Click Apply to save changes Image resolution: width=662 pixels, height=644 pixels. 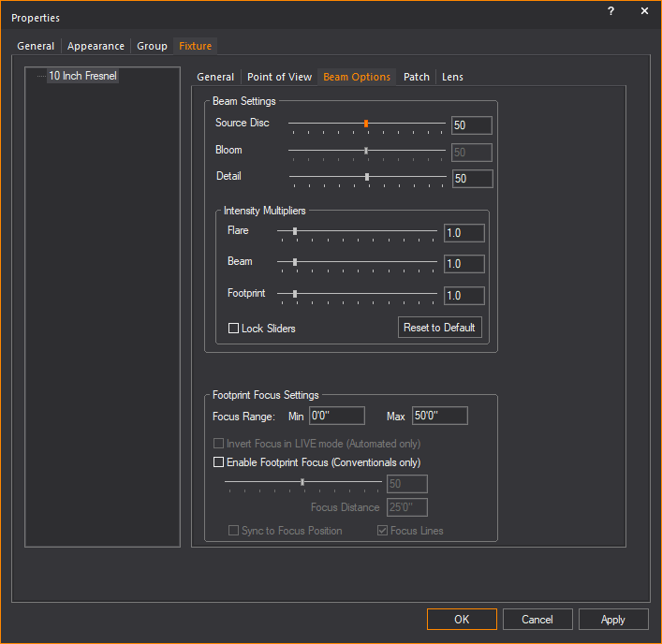[613, 619]
